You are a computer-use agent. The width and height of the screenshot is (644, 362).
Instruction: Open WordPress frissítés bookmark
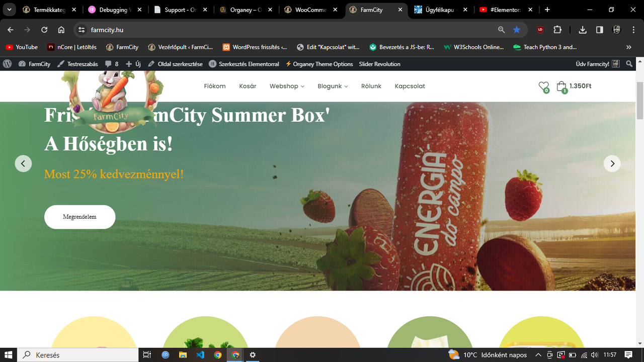coord(255,47)
